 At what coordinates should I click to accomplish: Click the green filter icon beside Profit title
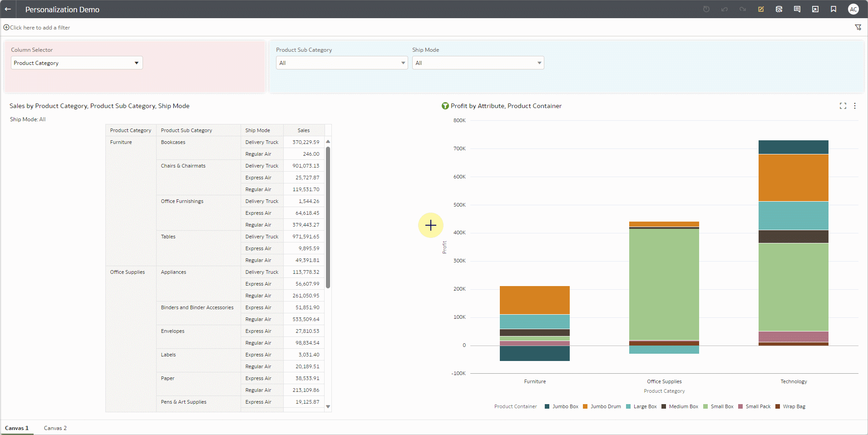[x=445, y=106]
